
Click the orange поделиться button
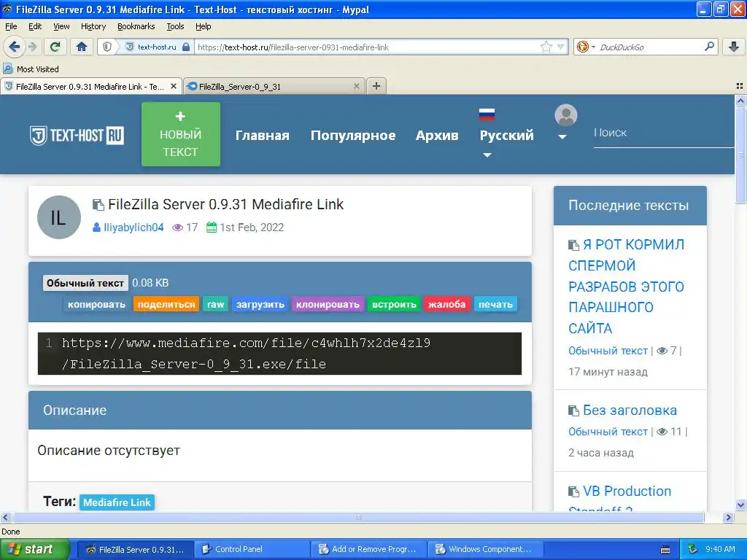pyautogui.click(x=166, y=304)
